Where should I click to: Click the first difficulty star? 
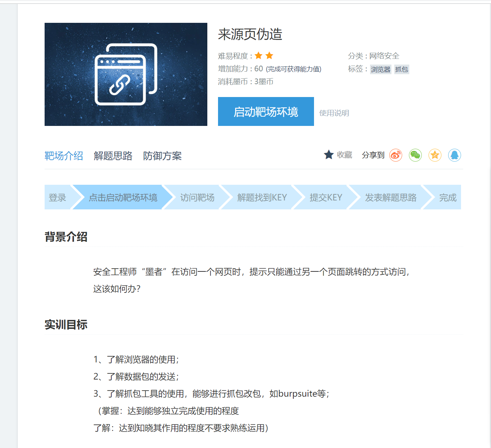click(x=259, y=56)
